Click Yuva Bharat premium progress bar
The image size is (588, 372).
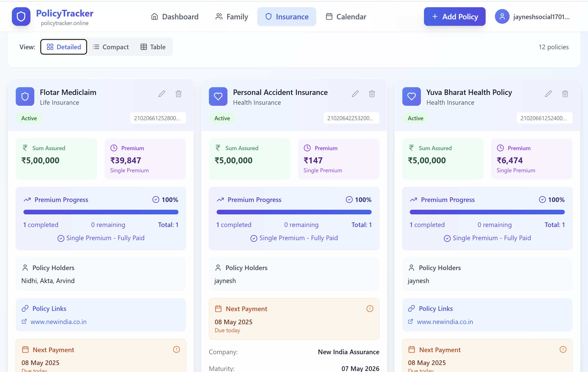pyautogui.click(x=487, y=212)
